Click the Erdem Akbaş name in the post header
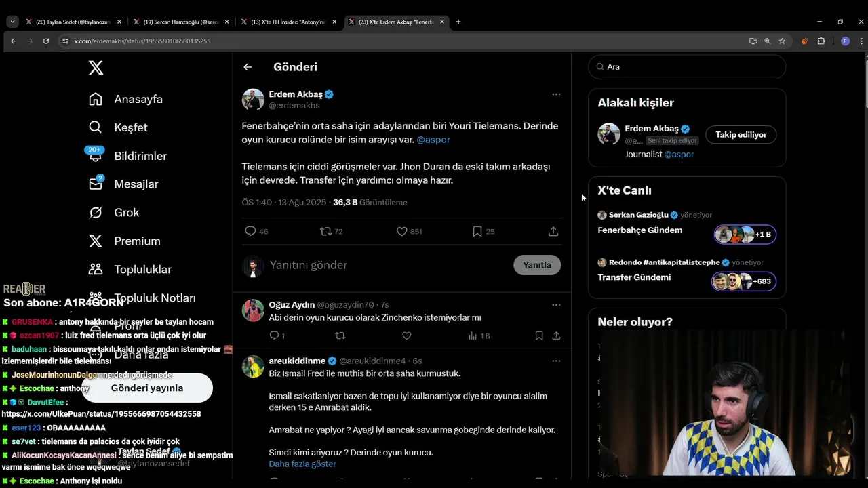This screenshot has width=868, height=488. tap(296, 94)
